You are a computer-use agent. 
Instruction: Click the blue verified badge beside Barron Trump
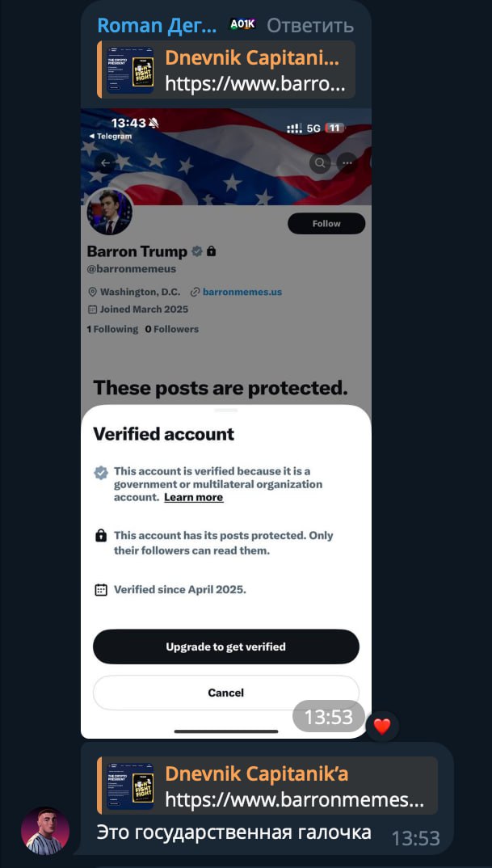tap(196, 251)
